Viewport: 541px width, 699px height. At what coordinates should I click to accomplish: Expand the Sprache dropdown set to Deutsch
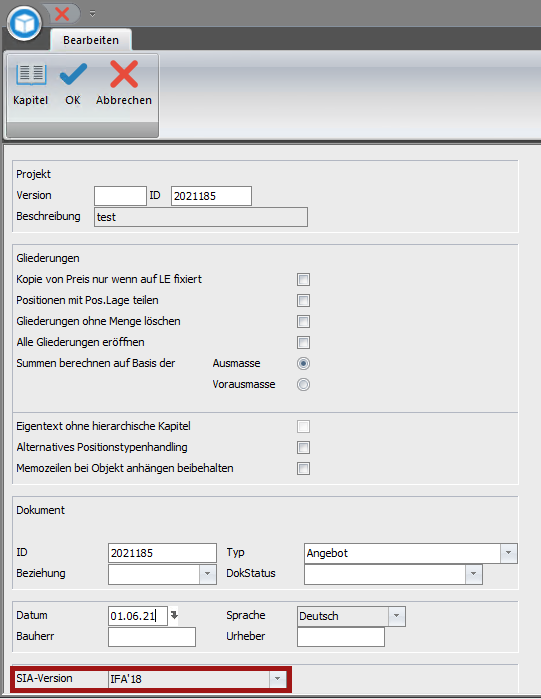[396, 616]
